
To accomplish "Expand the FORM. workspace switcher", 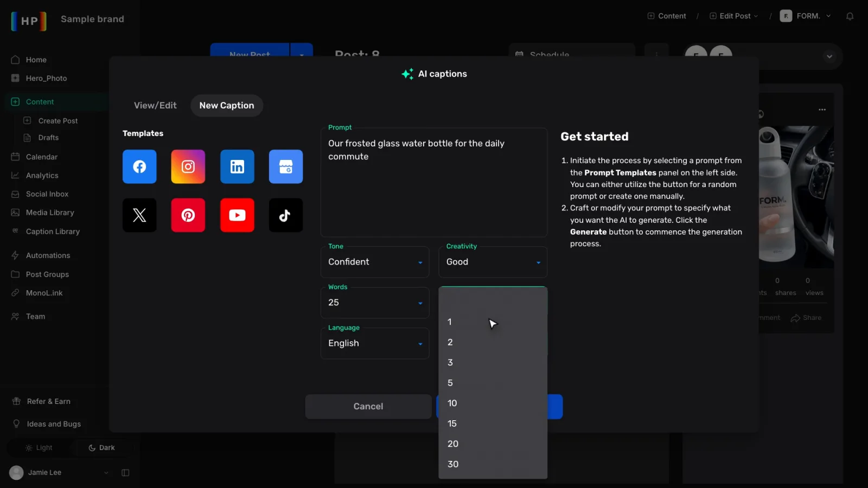I will 806,16.
